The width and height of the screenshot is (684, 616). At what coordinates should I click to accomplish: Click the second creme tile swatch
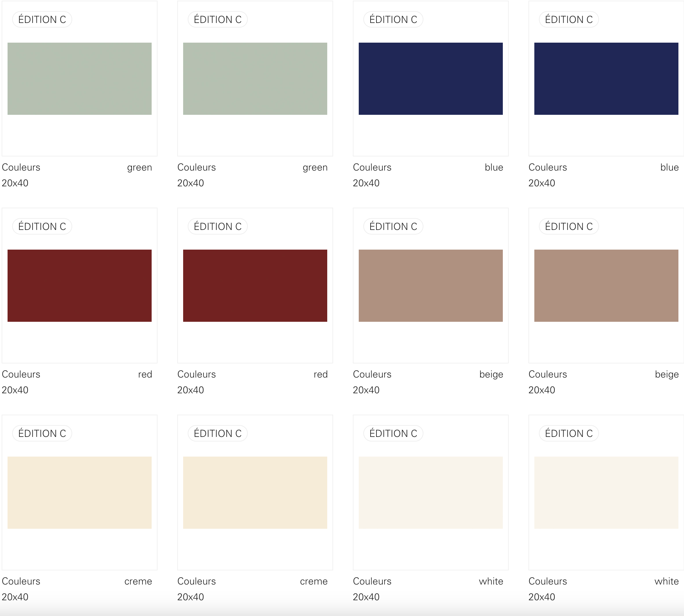click(255, 492)
